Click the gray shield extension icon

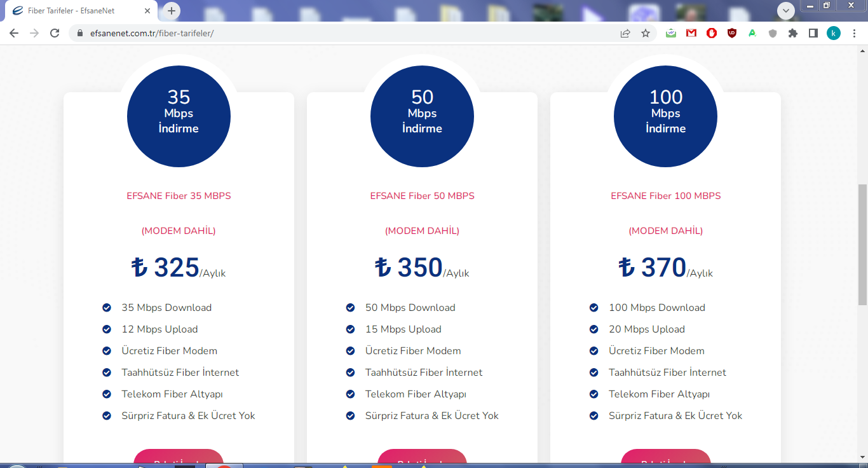(773, 33)
